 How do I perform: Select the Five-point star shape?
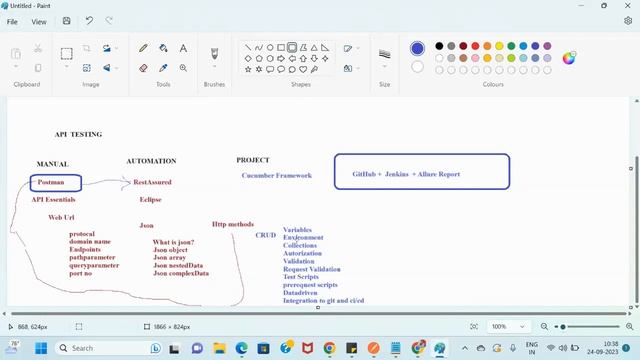(248, 69)
